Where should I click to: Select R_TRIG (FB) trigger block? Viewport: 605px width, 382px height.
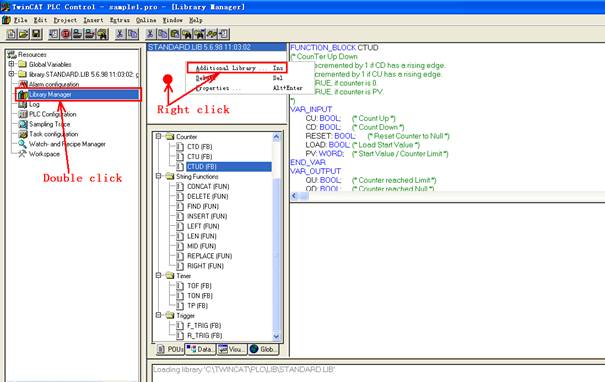pyautogui.click(x=204, y=335)
